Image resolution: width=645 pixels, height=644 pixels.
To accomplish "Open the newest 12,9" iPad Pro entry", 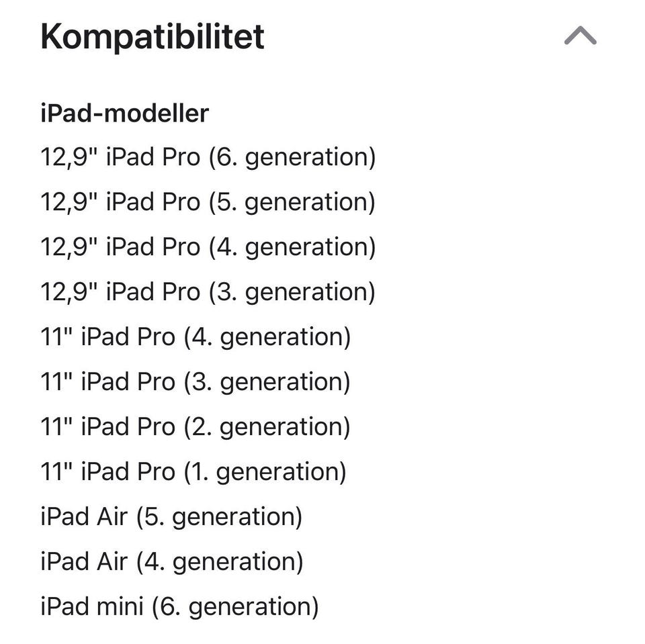I will (x=208, y=157).
